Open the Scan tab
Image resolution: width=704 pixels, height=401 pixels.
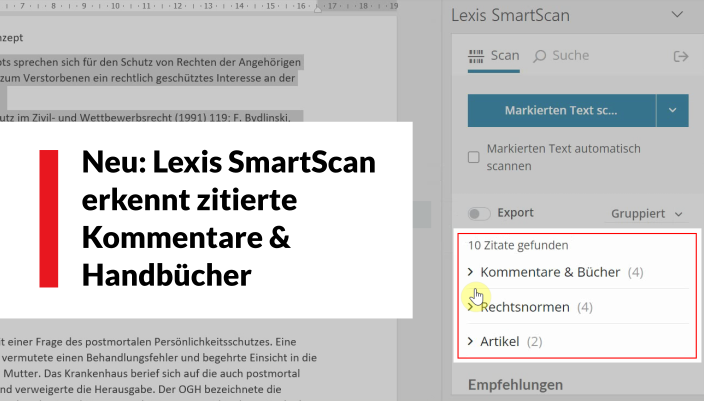[x=493, y=56]
